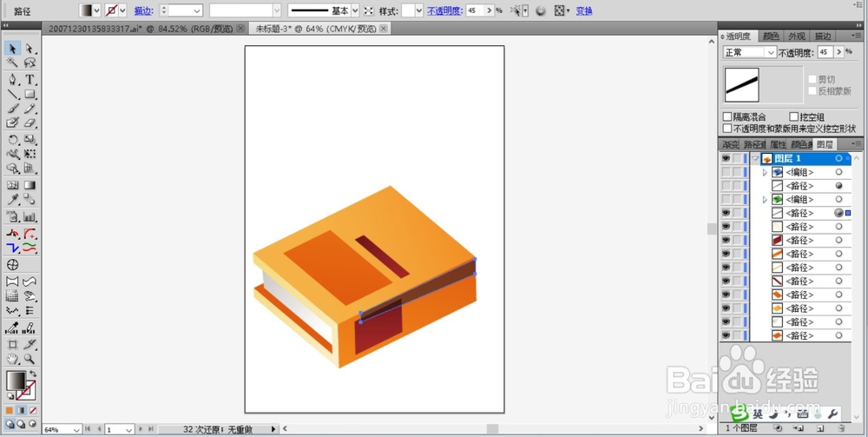Swap fill and stroke arrows
The width and height of the screenshot is (868, 437).
[33, 374]
